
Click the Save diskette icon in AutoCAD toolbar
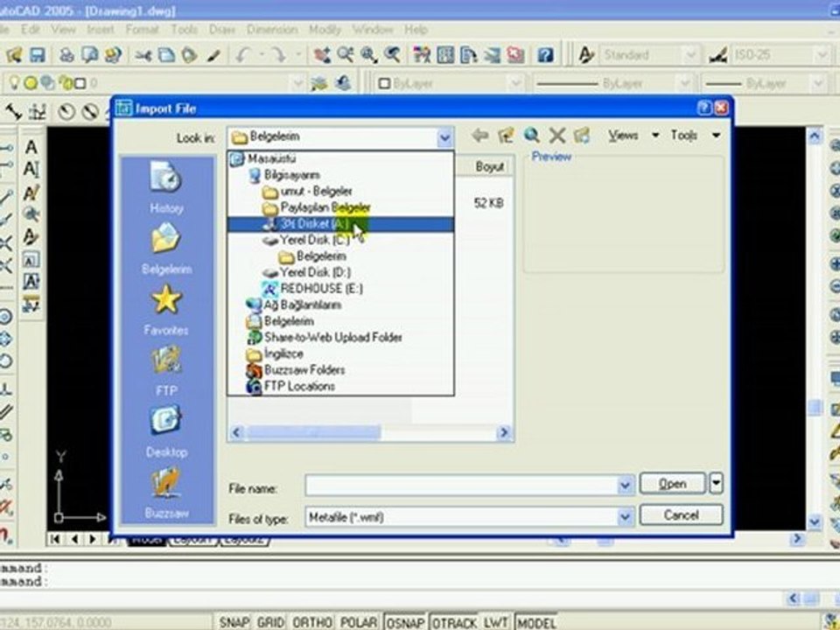coord(37,54)
